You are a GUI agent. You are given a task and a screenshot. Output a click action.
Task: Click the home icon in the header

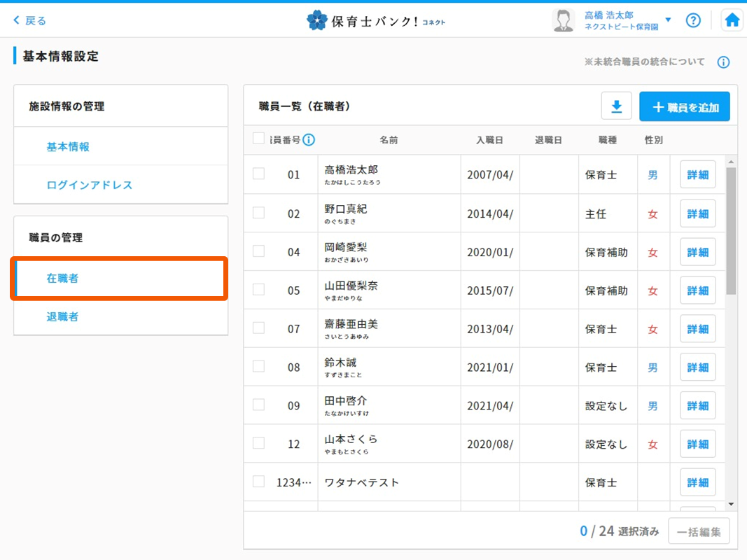click(x=732, y=20)
